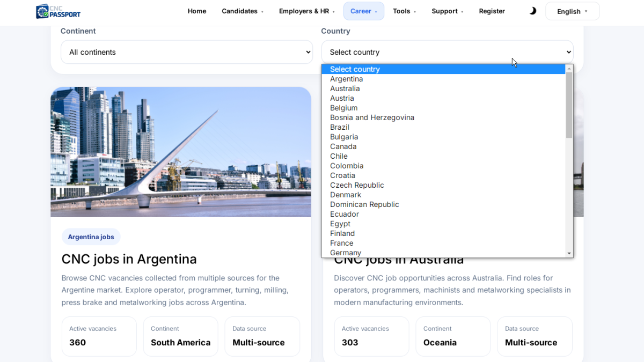Open the Career menu
Image resolution: width=644 pixels, height=362 pixels.
click(364, 11)
